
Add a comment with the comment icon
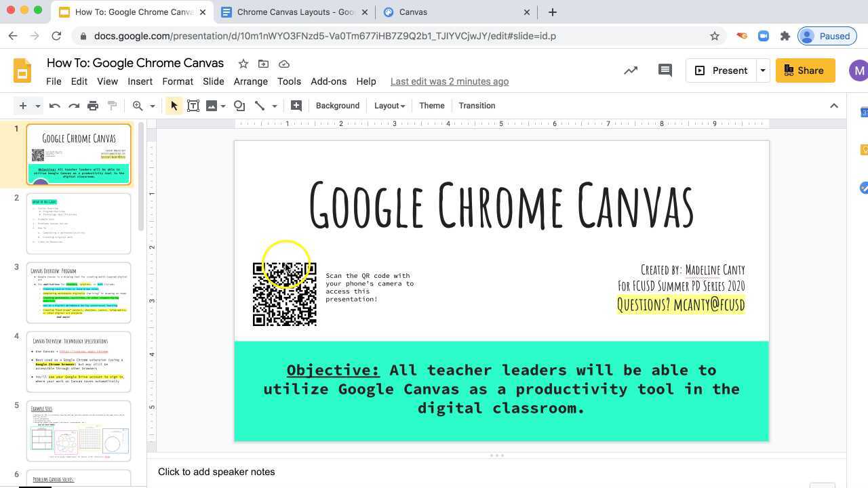point(296,105)
